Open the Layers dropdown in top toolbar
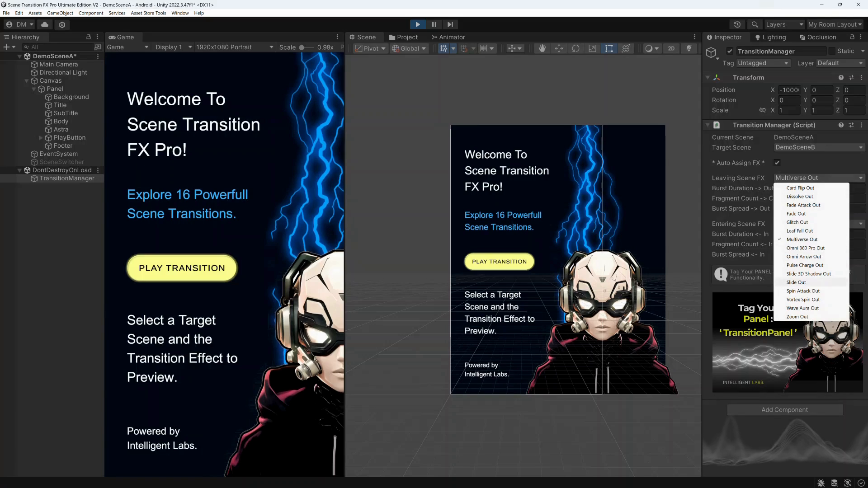The height and width of the screenshot is (488, 868). 784,24
